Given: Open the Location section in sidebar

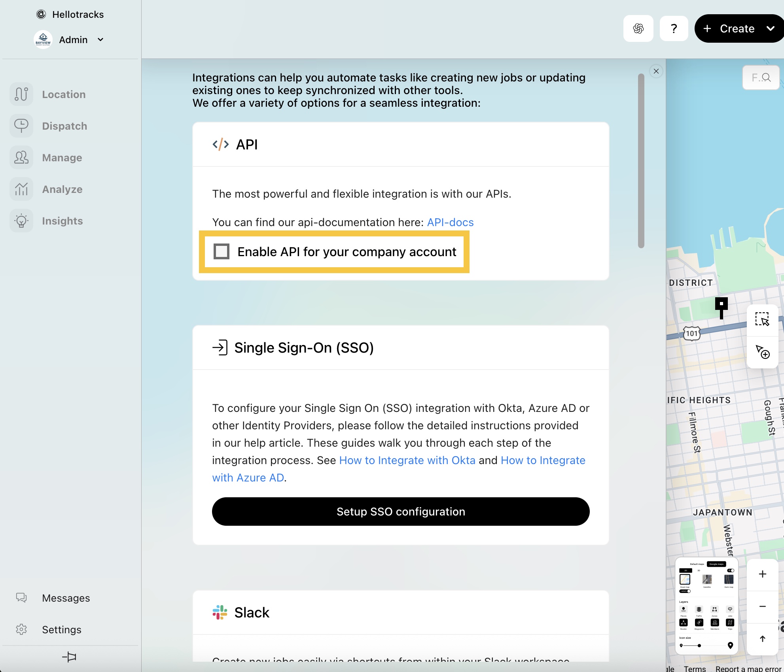Looking at the screenshot, I should [63, 94].
